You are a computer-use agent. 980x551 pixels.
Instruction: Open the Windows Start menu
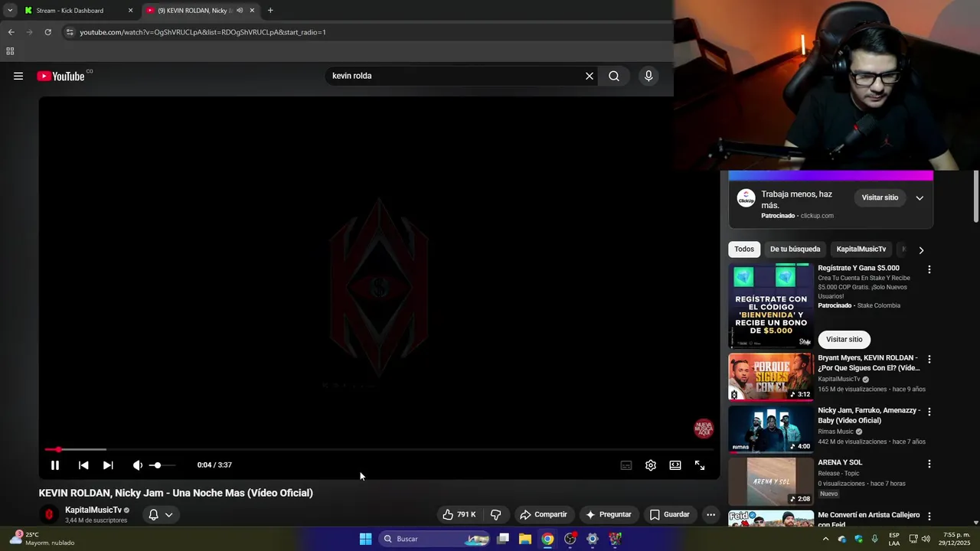click(x=365, y=539)
